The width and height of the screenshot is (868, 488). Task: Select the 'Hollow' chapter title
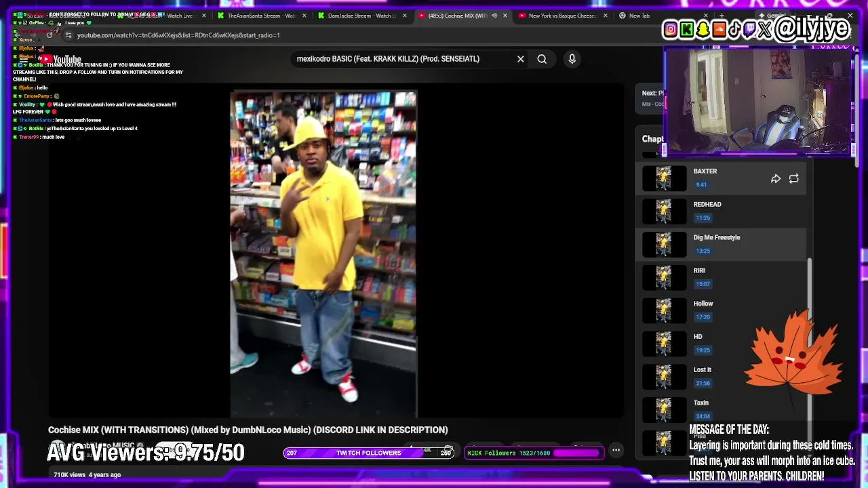pyautogui.click(x=703, y=304)
